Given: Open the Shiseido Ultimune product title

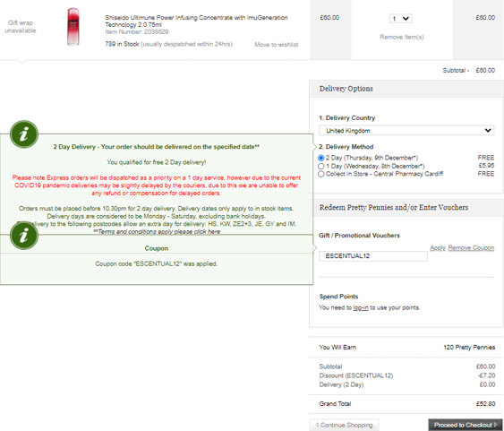Looking at the screenshot, I should tap(196, 21).
